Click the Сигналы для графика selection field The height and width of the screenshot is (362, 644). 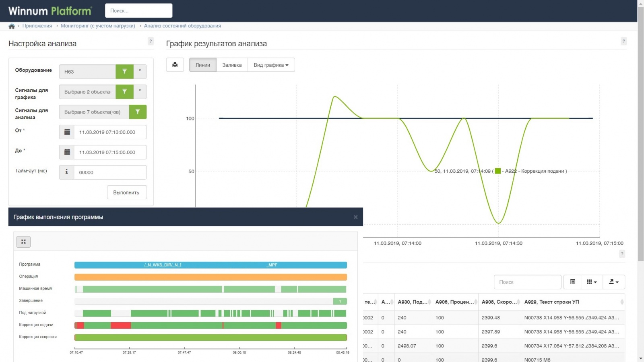tap(87, 92)
